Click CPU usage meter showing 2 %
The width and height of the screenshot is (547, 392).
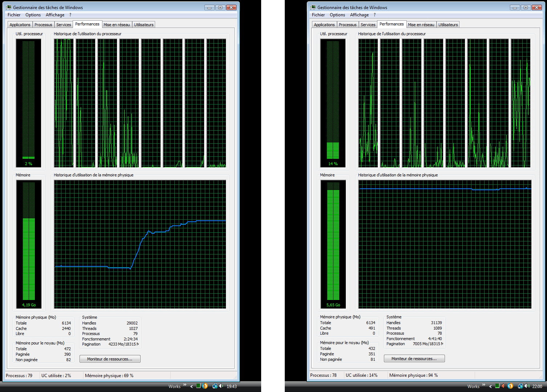coord(29,103)
